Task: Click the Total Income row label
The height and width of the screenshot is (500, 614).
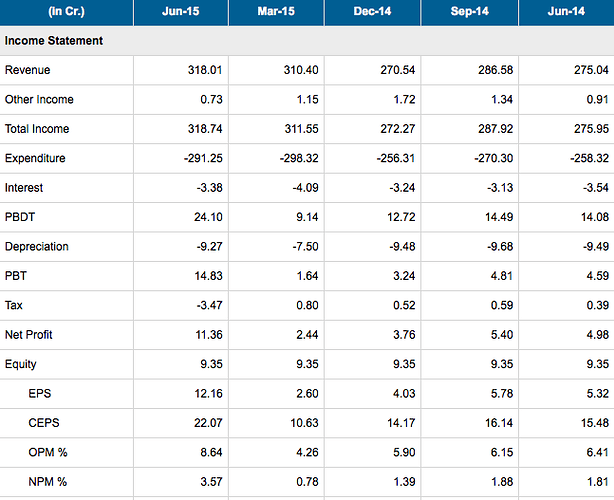Action: 37,129
